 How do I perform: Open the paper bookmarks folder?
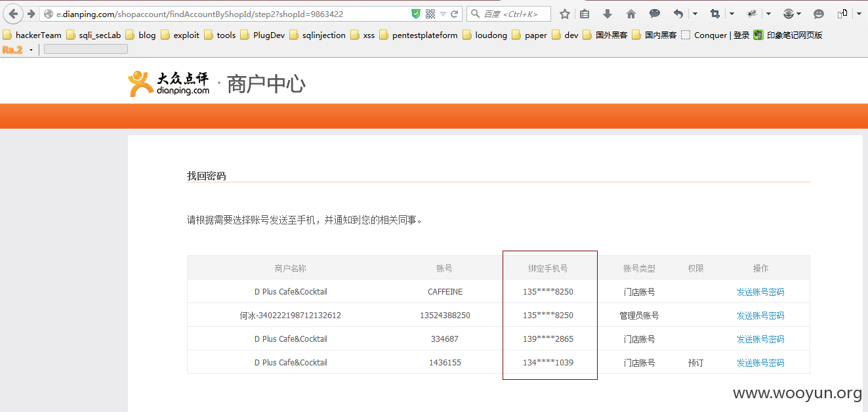[x=529, y=35]
